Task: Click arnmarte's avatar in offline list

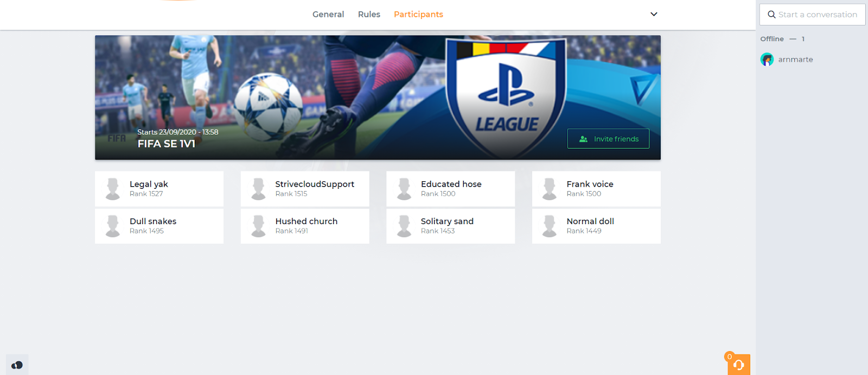Action: pyautogui.click(x=767, y=59)
